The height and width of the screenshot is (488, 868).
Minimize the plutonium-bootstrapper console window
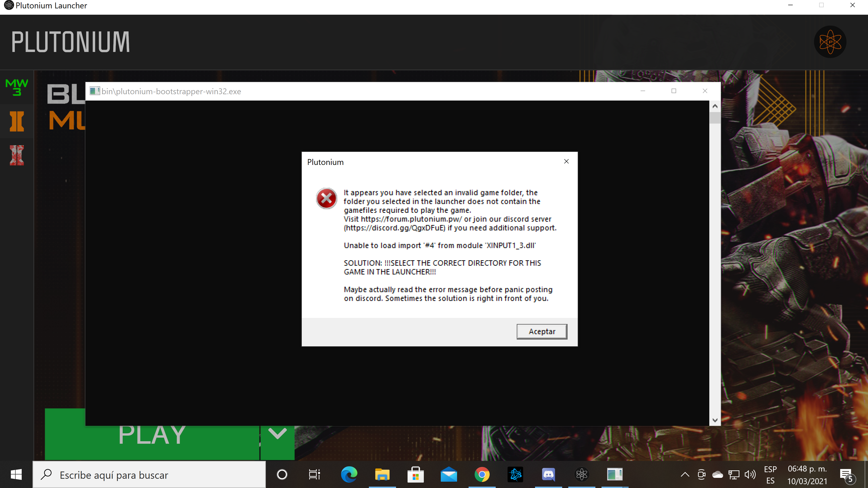pos(643,91)
